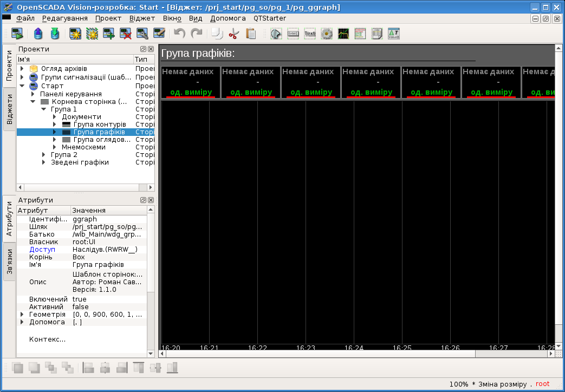Click lower widget to bottom icon
This screenshot has width=565, height=392.
(34, 368)
